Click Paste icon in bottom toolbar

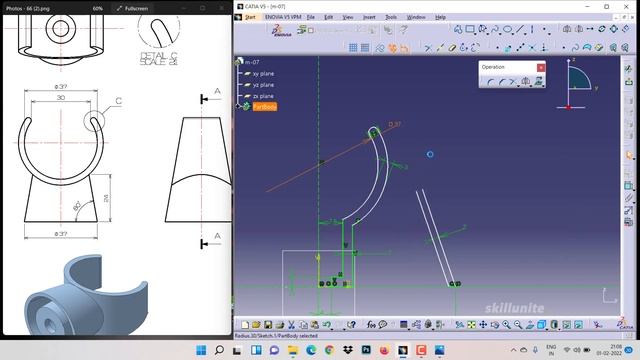pos(315,325)
